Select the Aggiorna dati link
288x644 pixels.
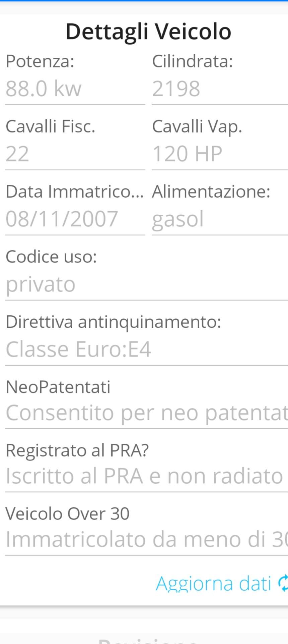[x=214, y=584]
